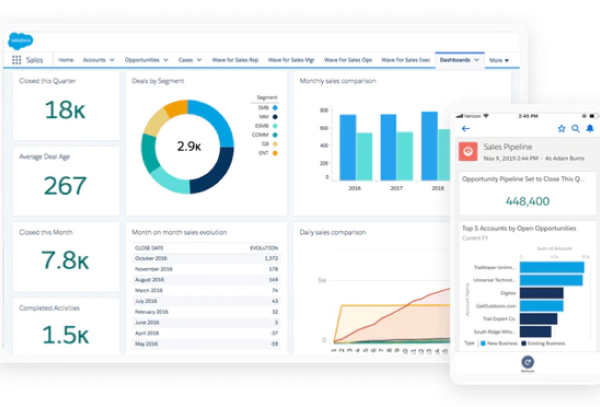Tap the 448,400 pipeline value on phone

[x=527, y=201]
